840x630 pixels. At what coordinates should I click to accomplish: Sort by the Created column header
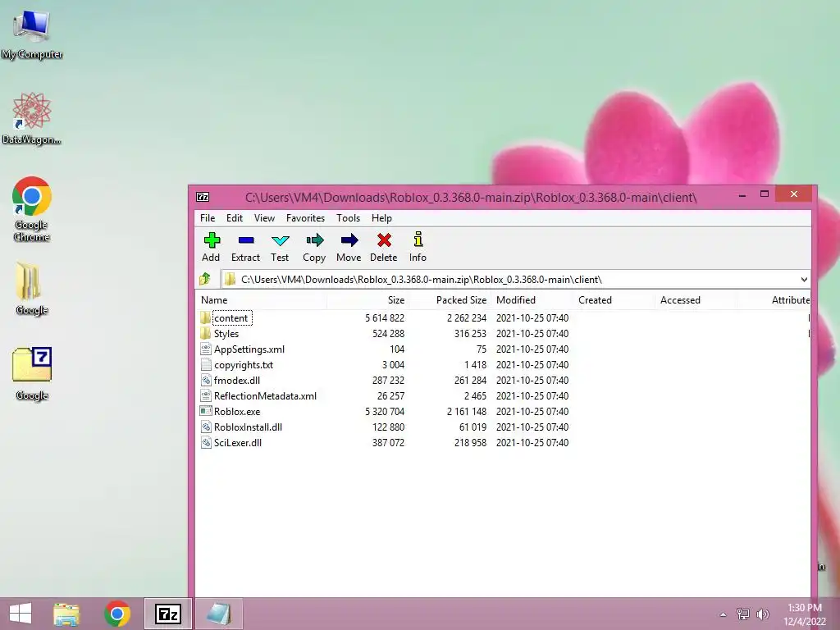coord(614,300)
